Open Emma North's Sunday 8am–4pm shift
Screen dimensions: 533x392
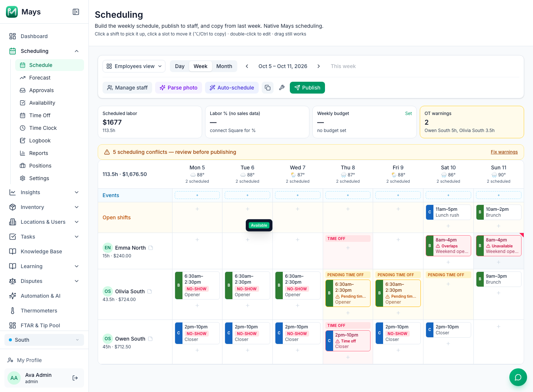coord(499,246)
